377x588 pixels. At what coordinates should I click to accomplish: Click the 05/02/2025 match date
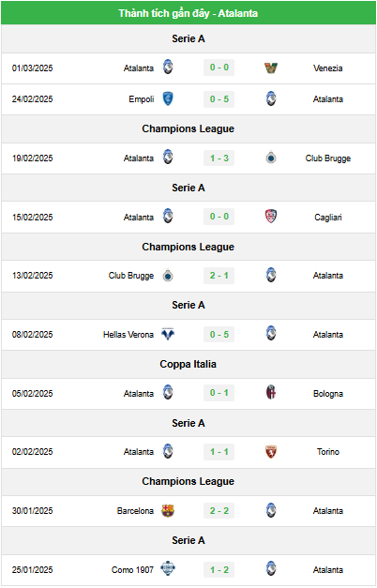[32, 393]
